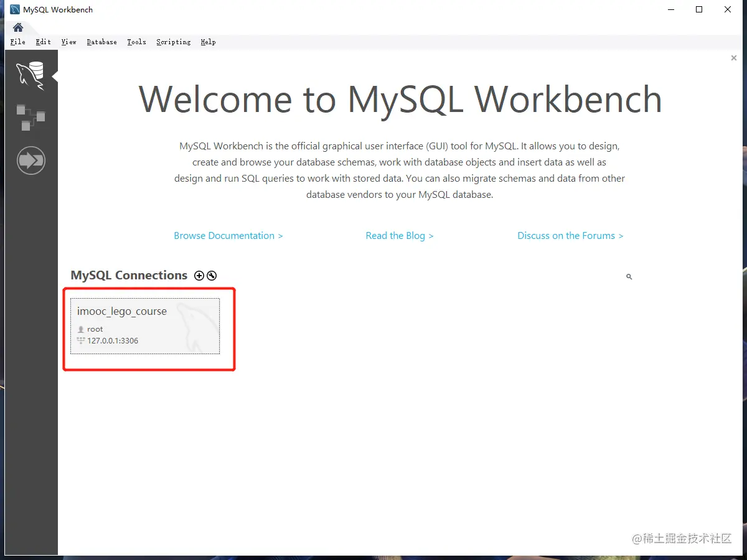This screenshot has height=560, width=747.
Task: Click the MySQL Connections heading
Action: click(129, 275)
